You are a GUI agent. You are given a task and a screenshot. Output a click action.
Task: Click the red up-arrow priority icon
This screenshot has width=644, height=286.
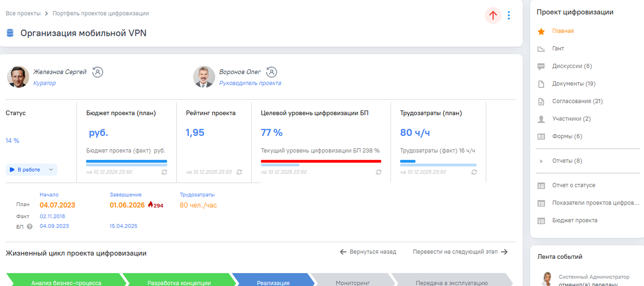[493, 16]
